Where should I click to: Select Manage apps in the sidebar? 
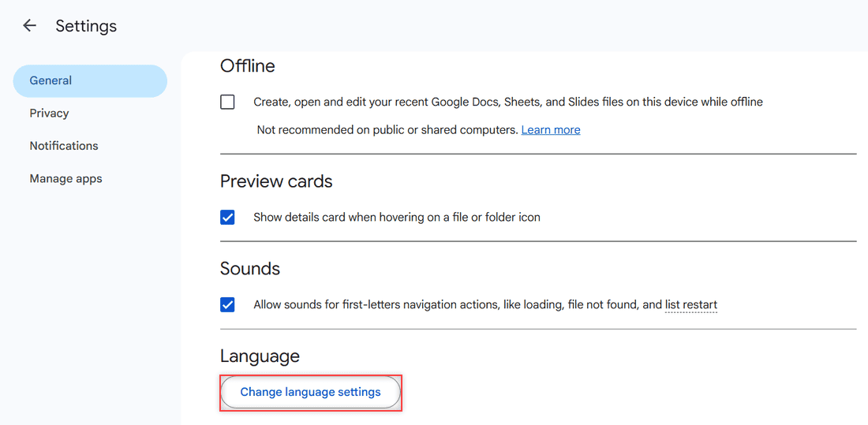[x=65, y=179]
